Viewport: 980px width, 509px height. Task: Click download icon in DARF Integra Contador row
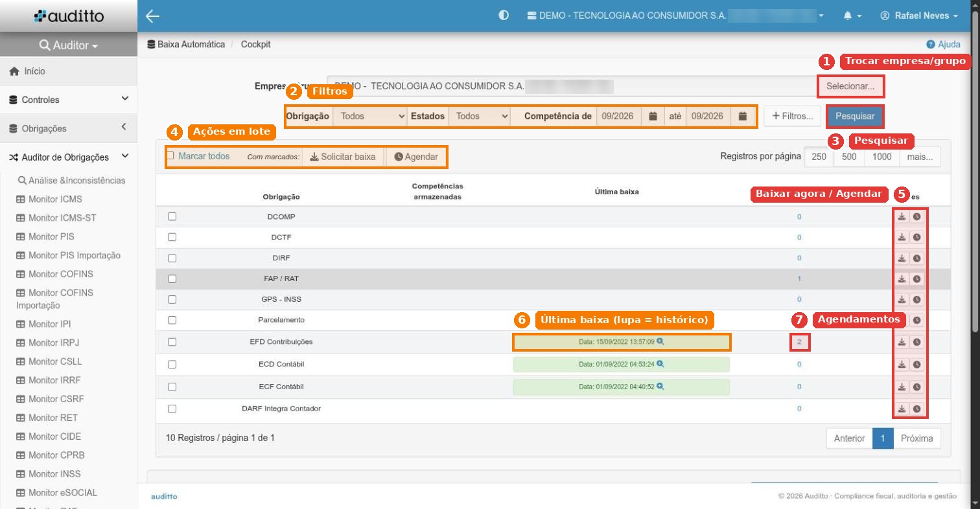[902, 409]
